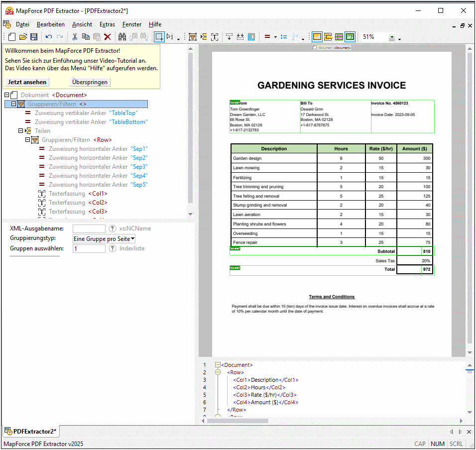Click the horizontal scrollbar of XML output

(238, 421)
